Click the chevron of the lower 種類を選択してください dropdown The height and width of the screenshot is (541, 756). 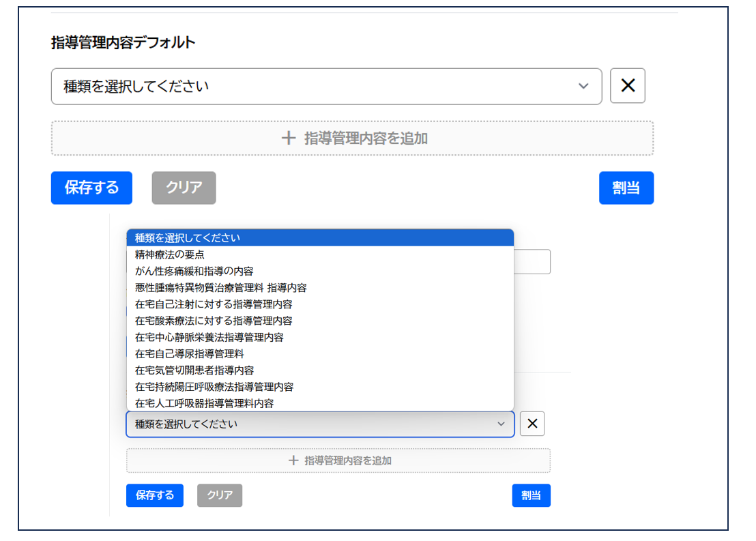pos(501,424)
